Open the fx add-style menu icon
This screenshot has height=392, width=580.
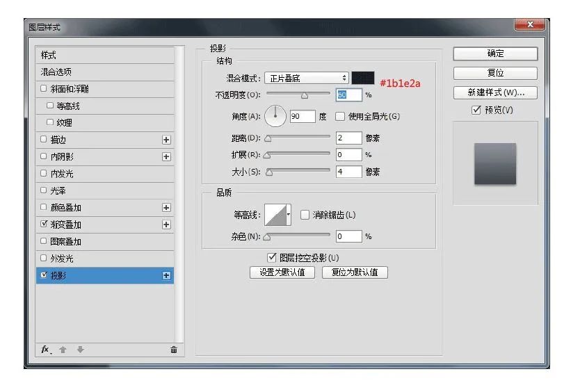point(46,350)
